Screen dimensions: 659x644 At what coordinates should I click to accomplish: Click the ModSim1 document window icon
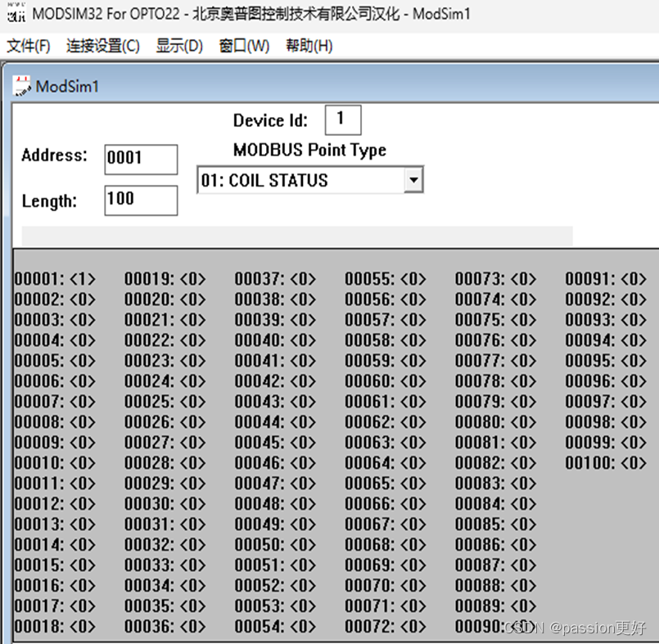click(x=21, y=86)
